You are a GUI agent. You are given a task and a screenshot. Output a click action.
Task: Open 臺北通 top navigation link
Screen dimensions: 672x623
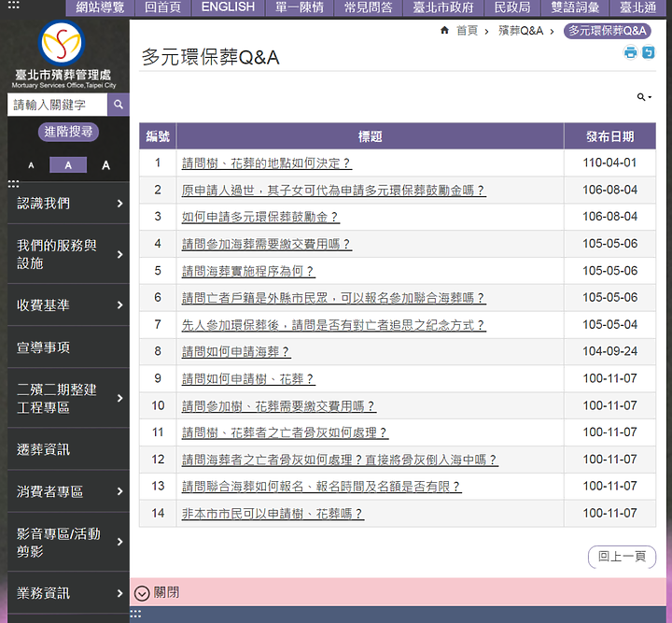[637, 7]
